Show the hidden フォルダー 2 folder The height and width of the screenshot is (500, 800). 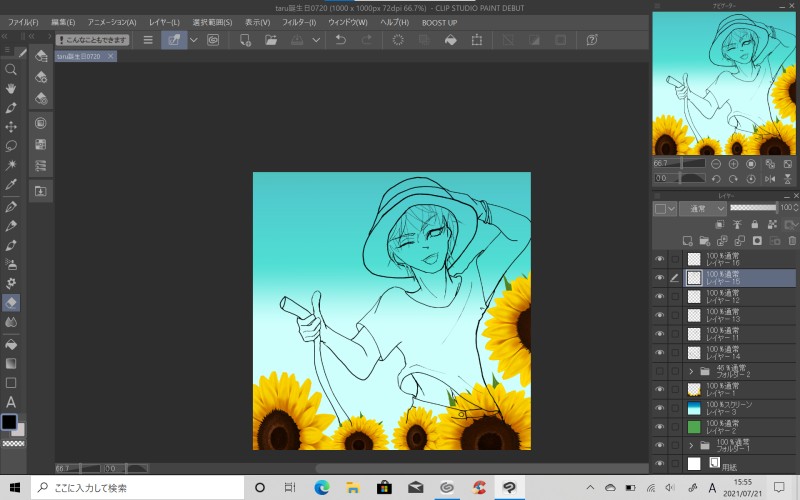coord(659,371)
